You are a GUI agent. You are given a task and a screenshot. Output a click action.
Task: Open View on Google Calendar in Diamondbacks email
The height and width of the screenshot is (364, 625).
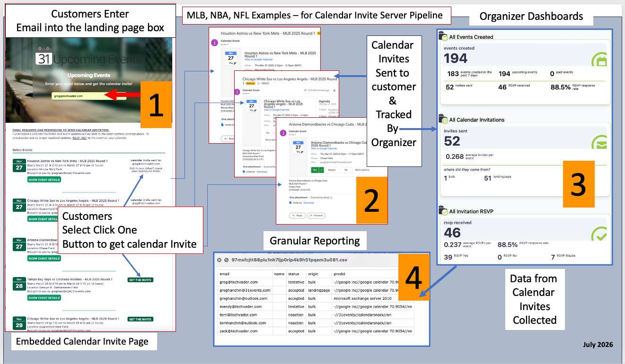(x=324, y=148)
